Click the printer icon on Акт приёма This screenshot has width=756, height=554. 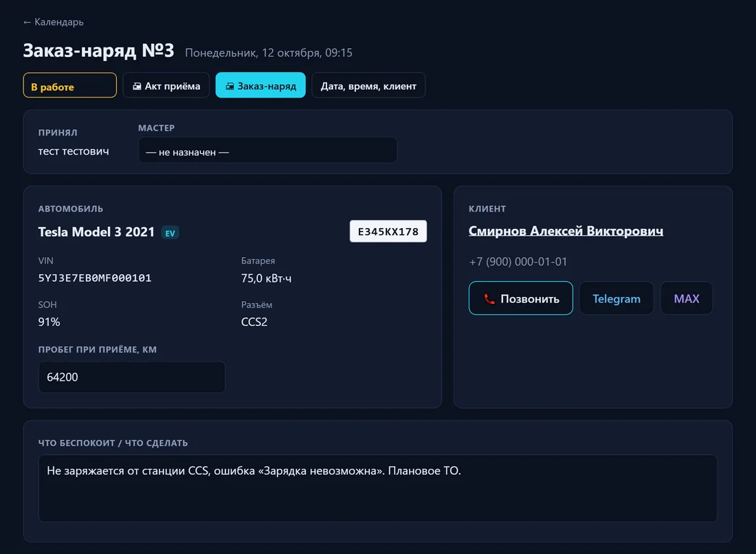click(137, 86)
